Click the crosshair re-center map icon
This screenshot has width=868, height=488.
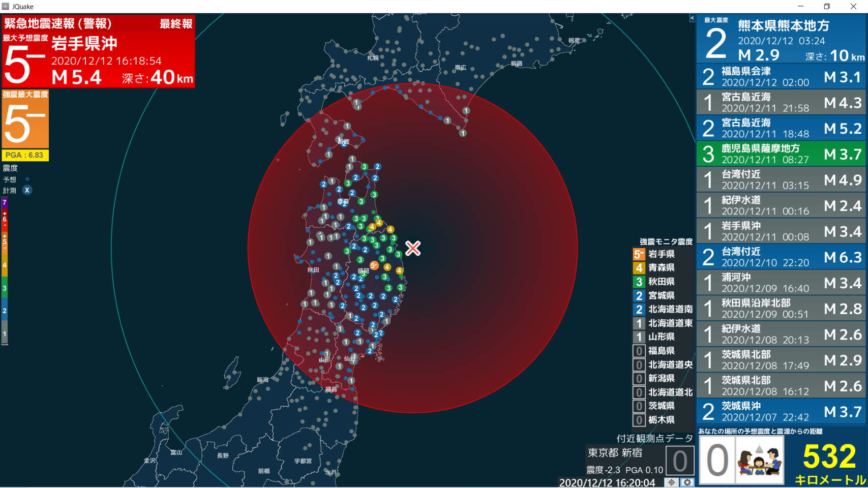(x=672, y=482)
